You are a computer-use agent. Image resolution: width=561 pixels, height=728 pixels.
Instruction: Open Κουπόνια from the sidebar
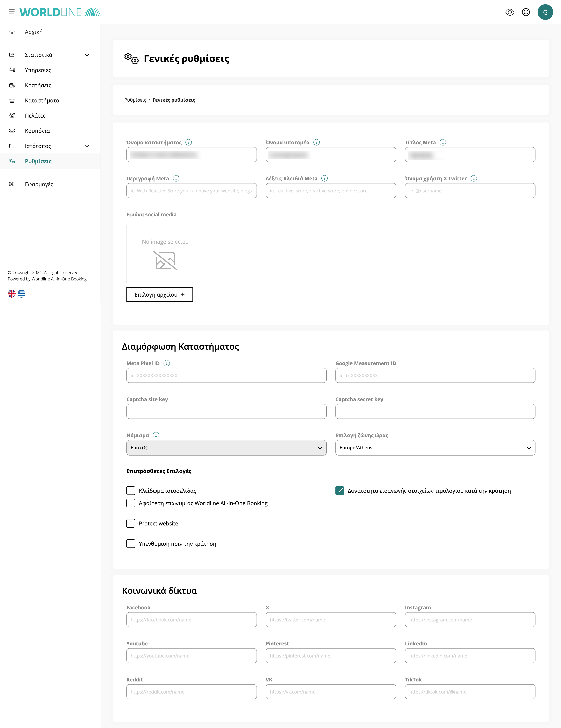pyautogui.click(x=37, y=131)
